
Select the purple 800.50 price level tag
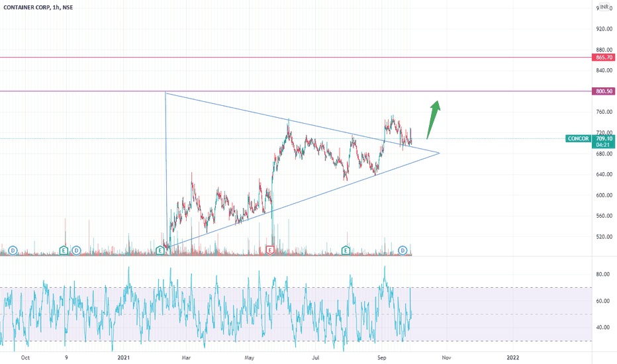coord(604,91)
